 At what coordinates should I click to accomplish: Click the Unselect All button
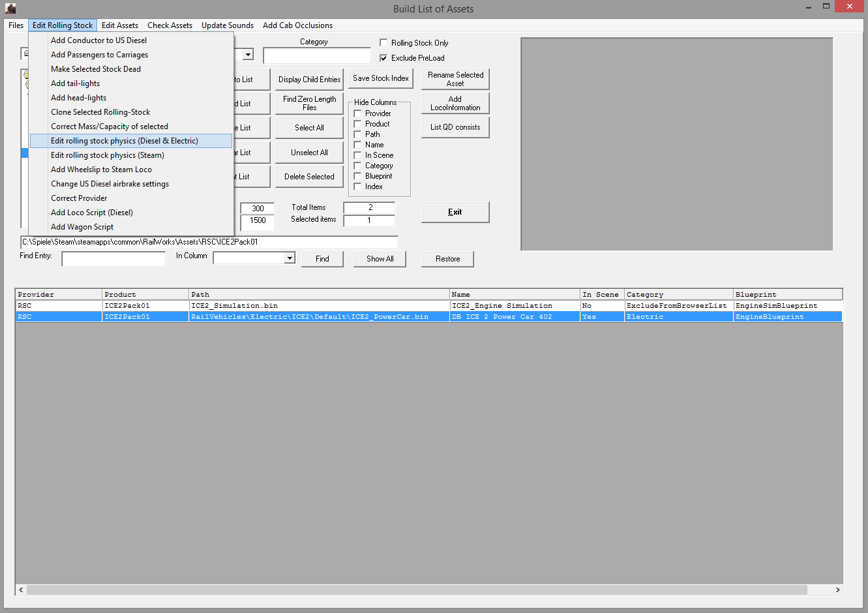(309, 153)
